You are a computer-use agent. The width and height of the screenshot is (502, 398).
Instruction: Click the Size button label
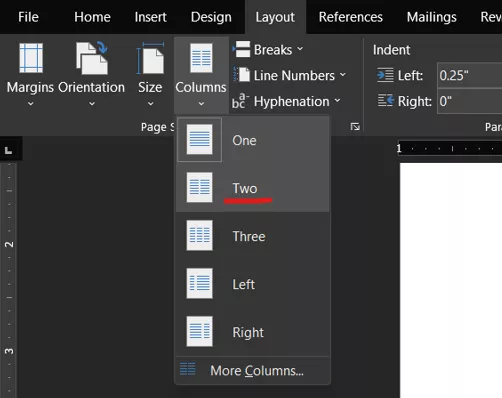150,87
